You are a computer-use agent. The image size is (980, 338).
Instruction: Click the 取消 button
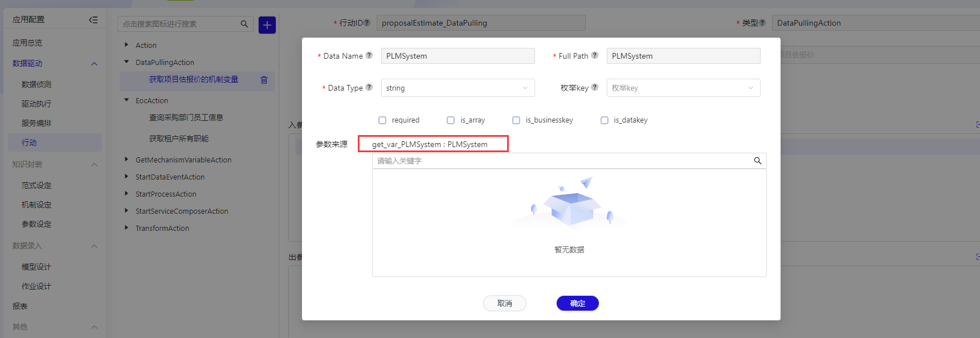coord(505,303)
